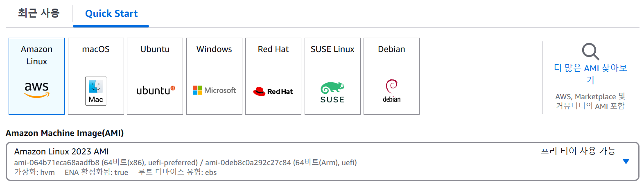Select the Red Hat tile label
This screenshot has width=644, height=188.
pos(273,49)
